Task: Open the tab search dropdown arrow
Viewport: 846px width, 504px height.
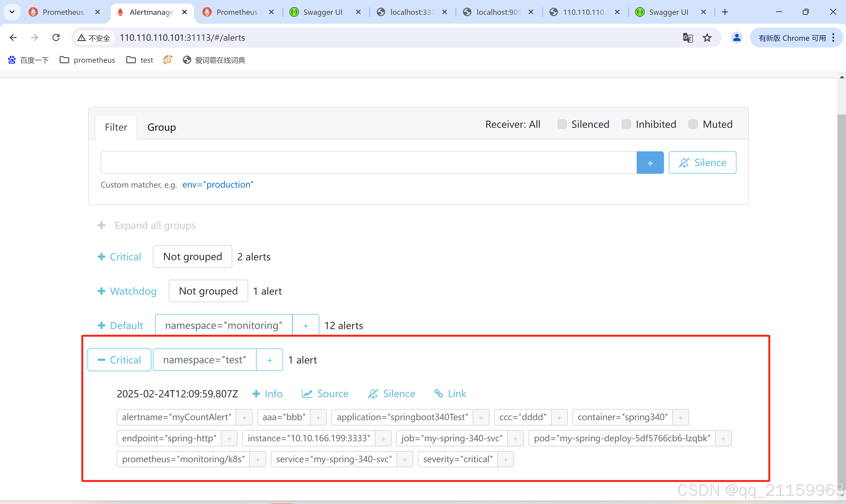Action: pyautogui.click(x=12, y=12)
